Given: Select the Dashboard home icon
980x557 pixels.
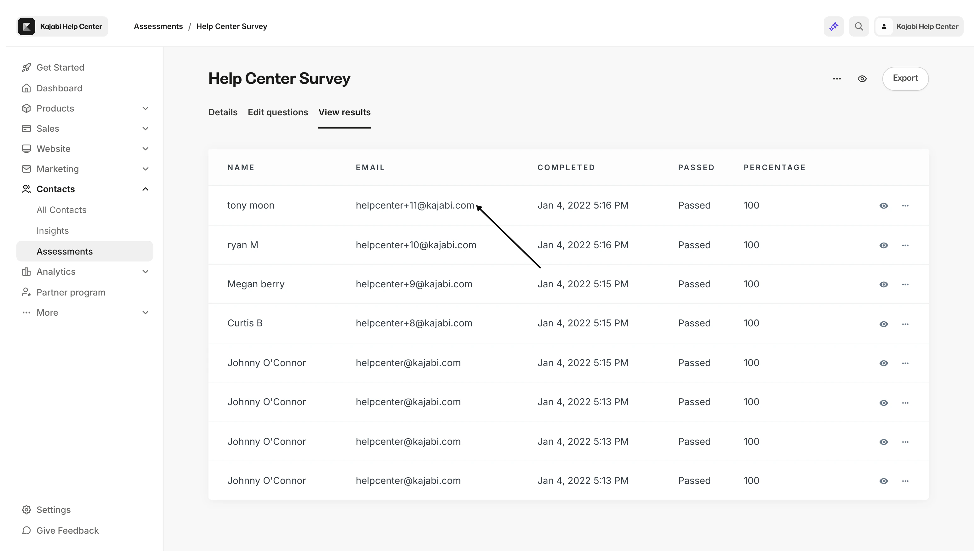Looking at the screenshot, I should pos(26,88).
